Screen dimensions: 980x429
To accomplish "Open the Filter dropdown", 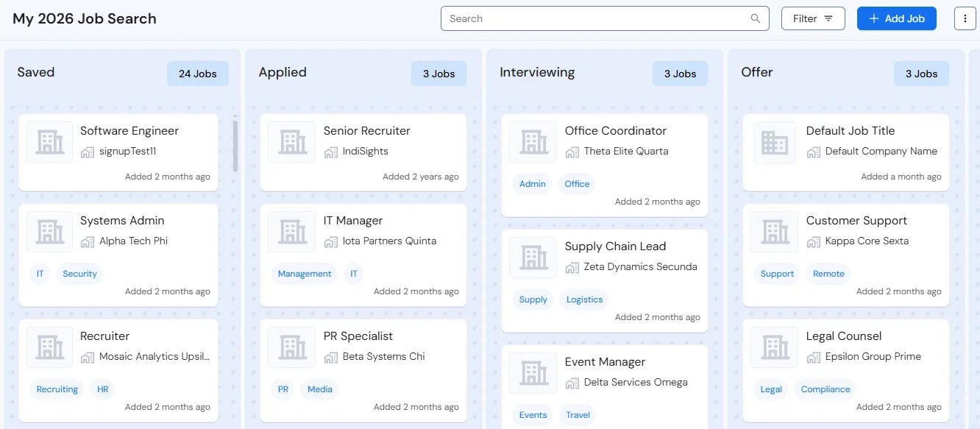I will click(x=813, y=18).
